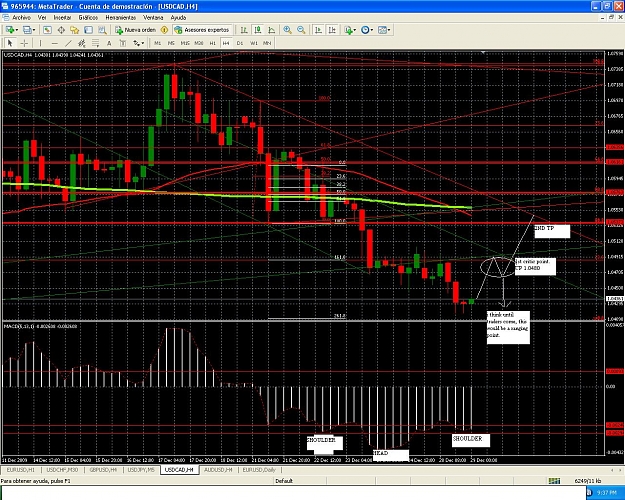625x500 pixels.
Task: Open the Strategy Tester icon
Action: point(102,30)
